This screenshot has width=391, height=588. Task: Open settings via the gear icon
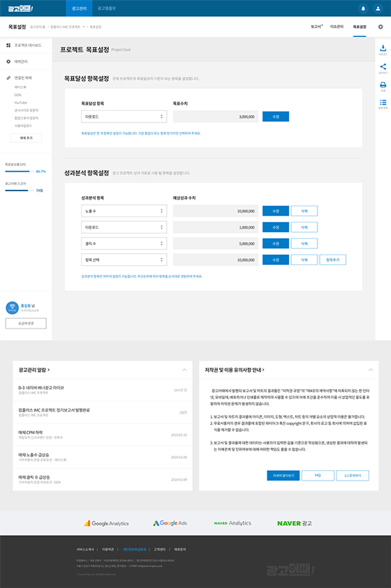tap(381, 27)
